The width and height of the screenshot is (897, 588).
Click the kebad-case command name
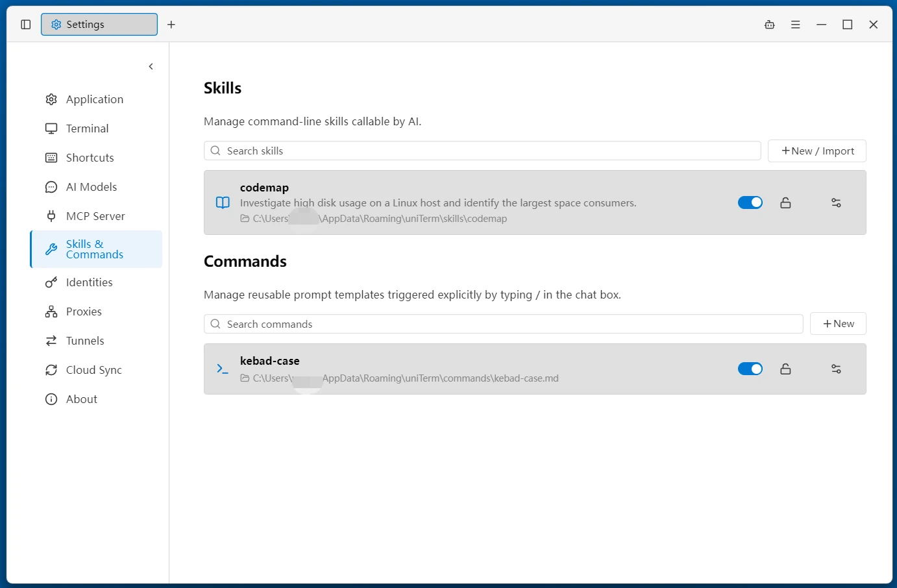coord(270,361)
